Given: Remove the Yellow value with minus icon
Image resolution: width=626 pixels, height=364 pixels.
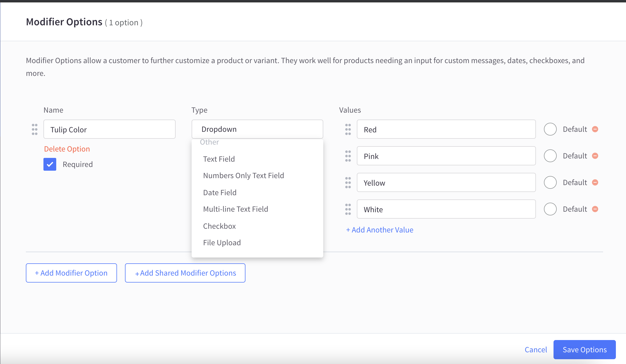Looking at the screenshot, I should [595, 182].
